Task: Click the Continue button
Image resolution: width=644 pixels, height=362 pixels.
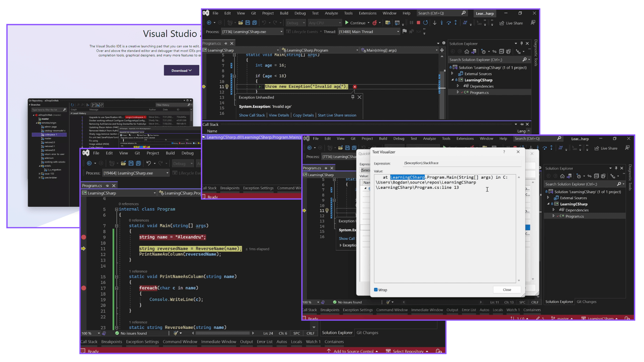Action: pos(355,23)
